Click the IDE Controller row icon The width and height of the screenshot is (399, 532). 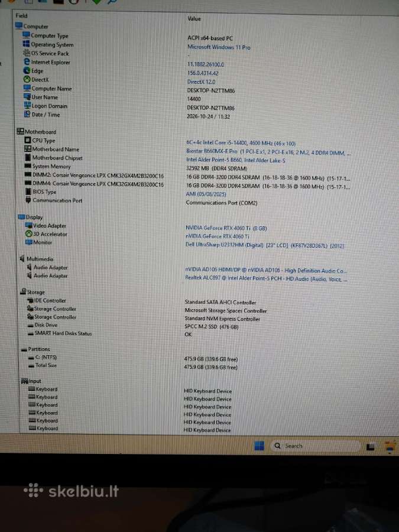[x=30, y=300]
